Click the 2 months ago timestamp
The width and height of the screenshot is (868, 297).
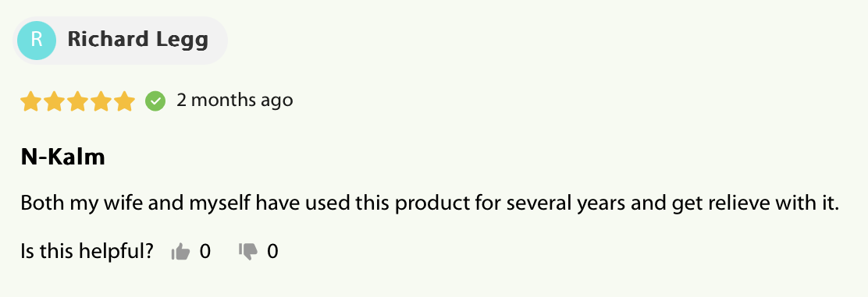[x=235, y=100]
